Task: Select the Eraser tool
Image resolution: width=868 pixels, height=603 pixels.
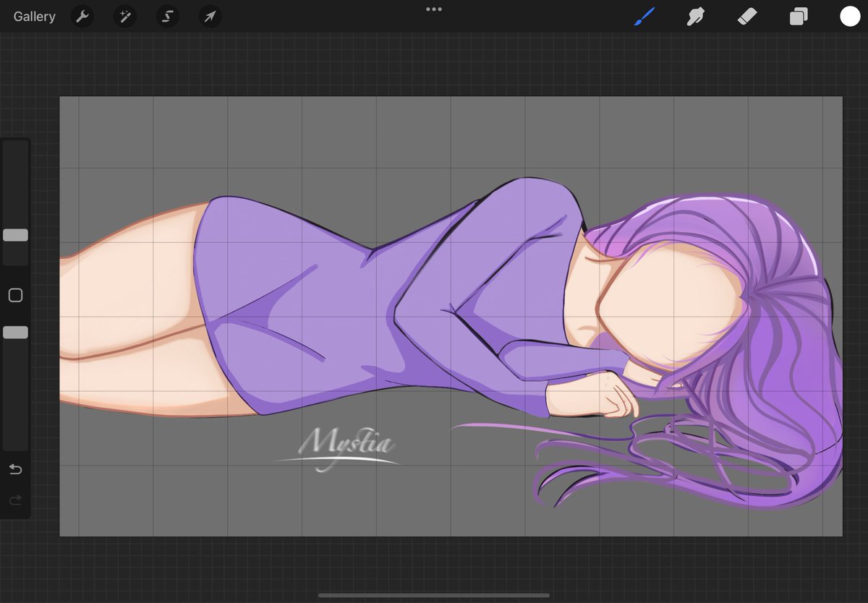Action: click(747, 17)
